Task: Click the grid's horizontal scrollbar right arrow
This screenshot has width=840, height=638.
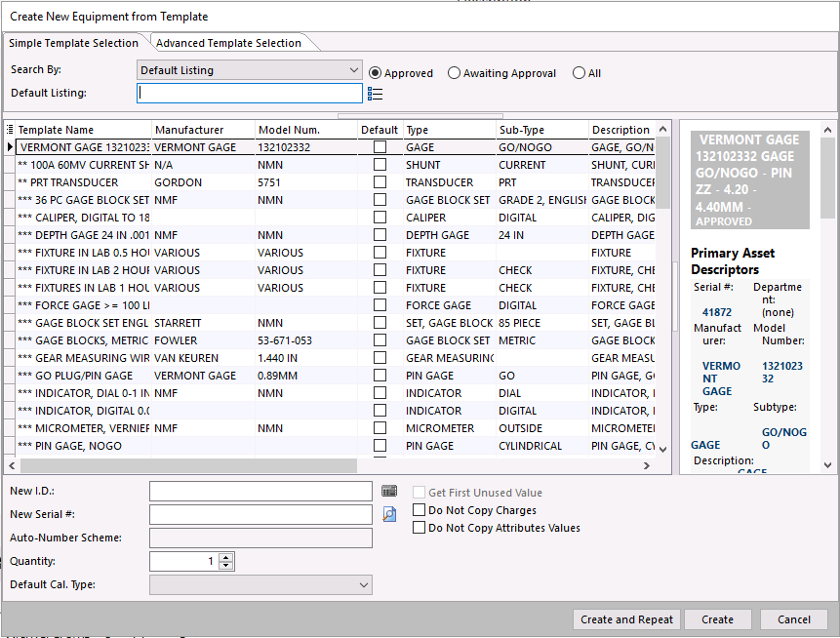Action: tap(646, 466)
